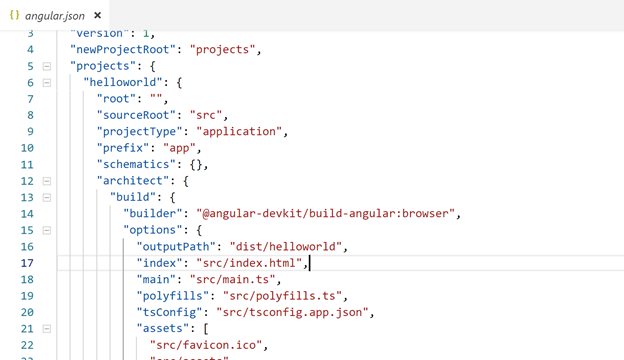Click the "src/index.html" value

(249, 263)
